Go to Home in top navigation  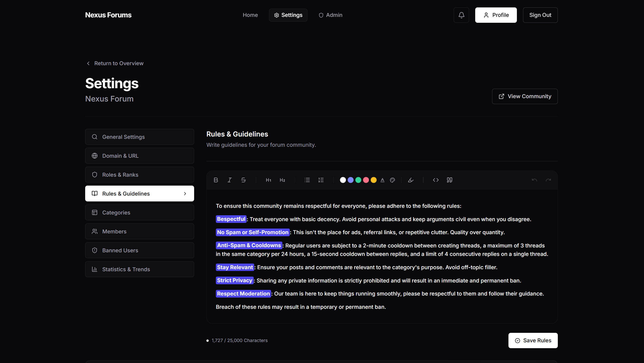pyautogui.click(x=250, y=15)
